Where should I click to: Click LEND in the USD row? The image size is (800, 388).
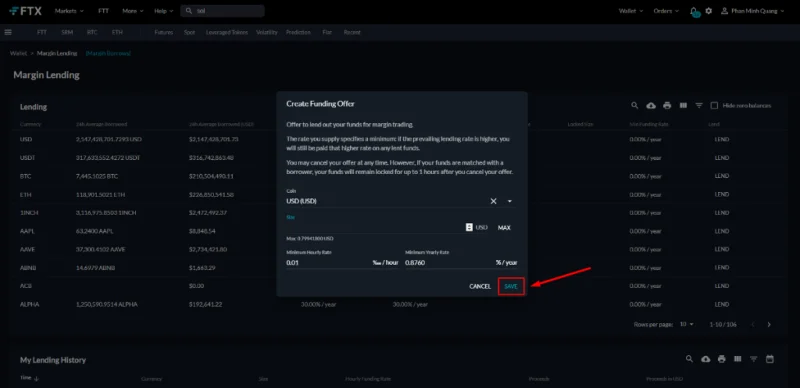(722, 139)
